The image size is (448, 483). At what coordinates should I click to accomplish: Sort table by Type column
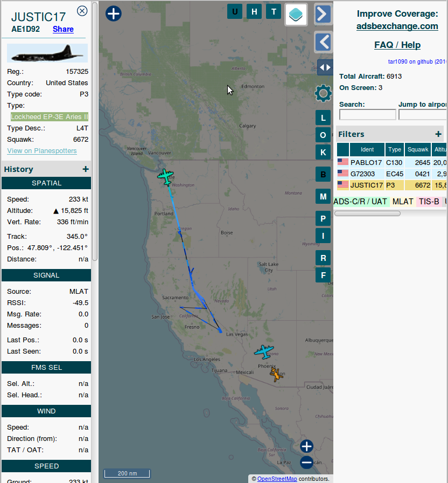(x=395, y=149)
